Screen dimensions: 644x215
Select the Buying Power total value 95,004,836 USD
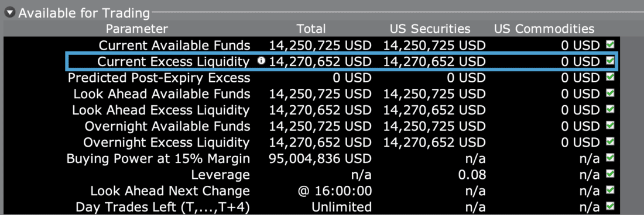(320, 158)
